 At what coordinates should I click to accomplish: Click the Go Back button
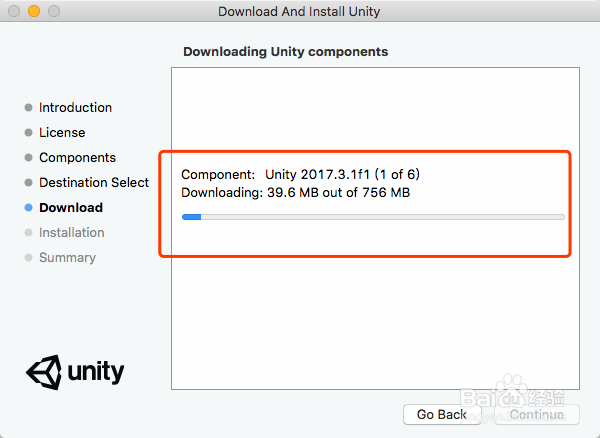(442, 414)
